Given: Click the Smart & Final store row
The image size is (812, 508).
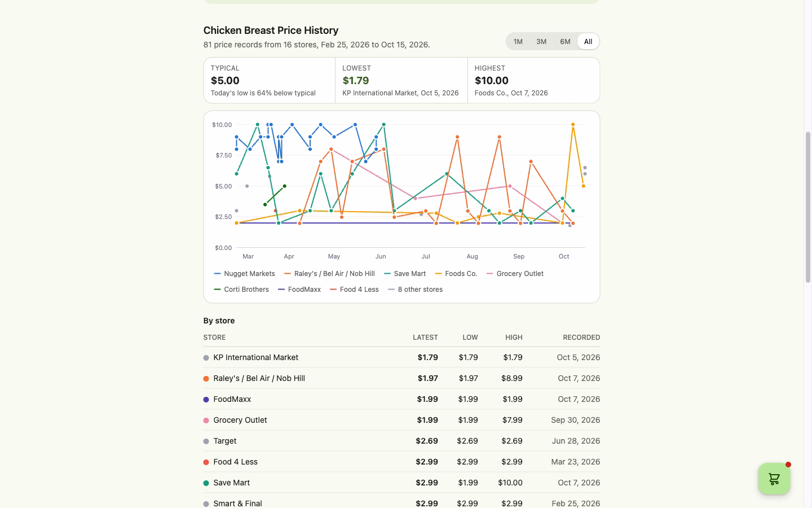Looking at the screenshot, I should click(x=401, y=503).
